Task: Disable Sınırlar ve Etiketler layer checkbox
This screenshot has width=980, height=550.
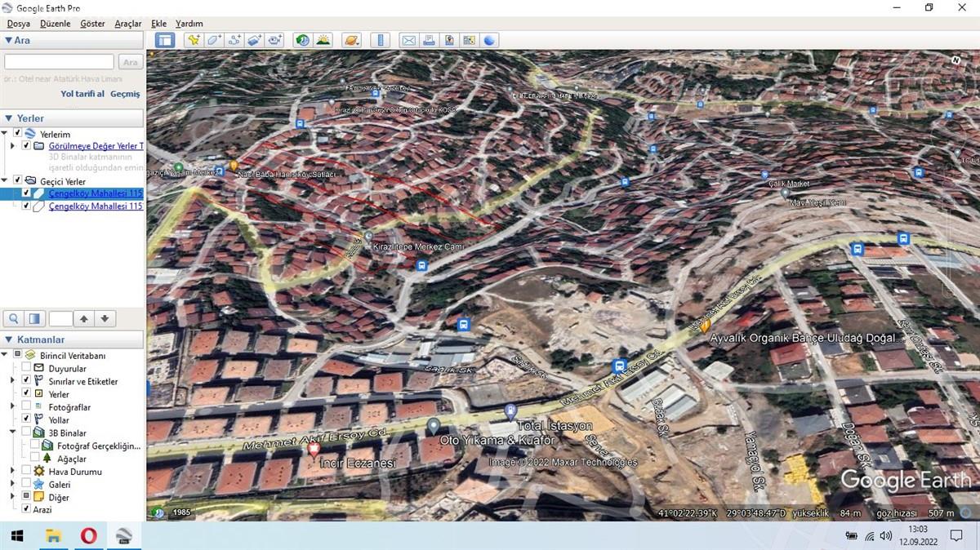Action: click(x=27, y=381)
